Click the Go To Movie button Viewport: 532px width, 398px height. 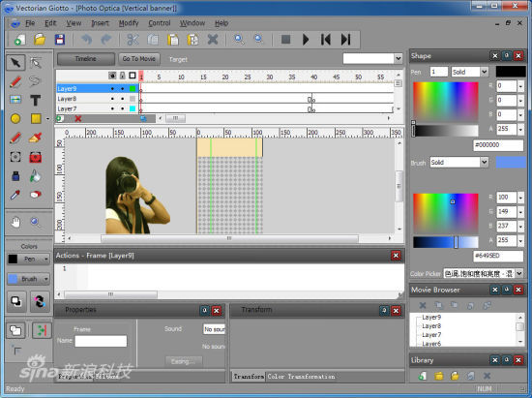click(138, 59)
